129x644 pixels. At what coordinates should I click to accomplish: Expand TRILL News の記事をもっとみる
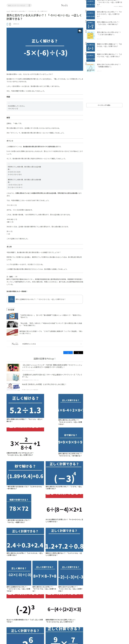[x=45, y=344]
